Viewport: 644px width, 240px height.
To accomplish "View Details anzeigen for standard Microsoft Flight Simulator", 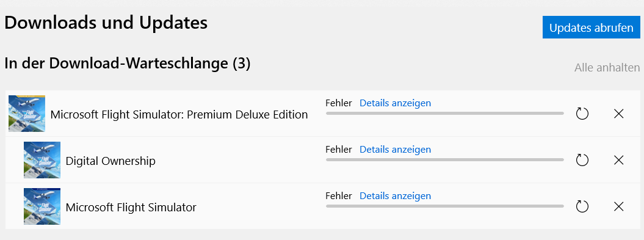I will pyautogui.click(x=395, y=196).
